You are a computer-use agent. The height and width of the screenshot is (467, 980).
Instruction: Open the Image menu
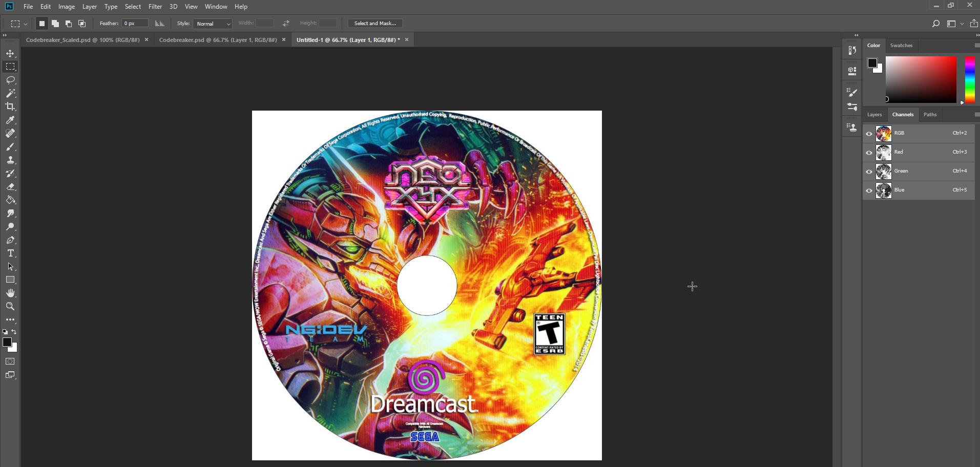tap(67, 7)
